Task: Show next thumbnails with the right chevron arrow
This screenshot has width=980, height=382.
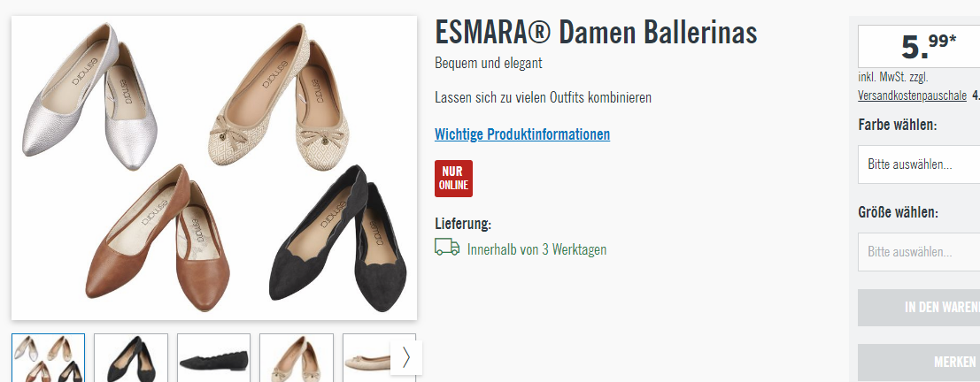Action: tap(406, 357)
